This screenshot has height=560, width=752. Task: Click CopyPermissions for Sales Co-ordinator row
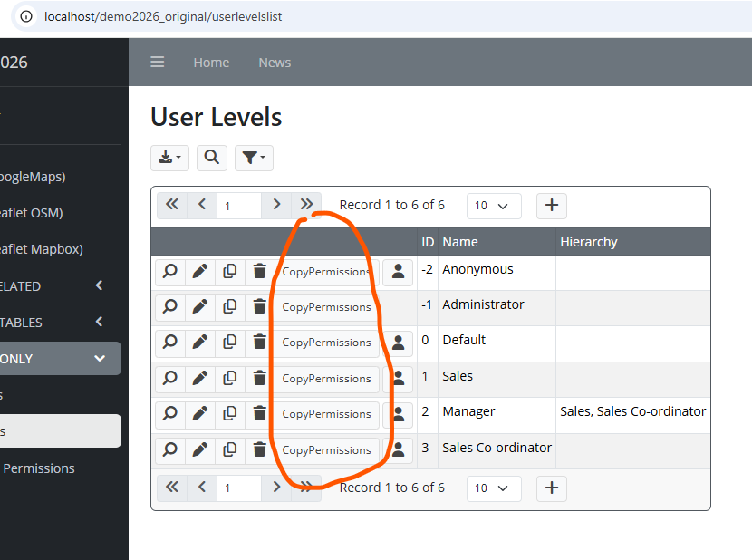pyautogui.click(x=326, y=449)
